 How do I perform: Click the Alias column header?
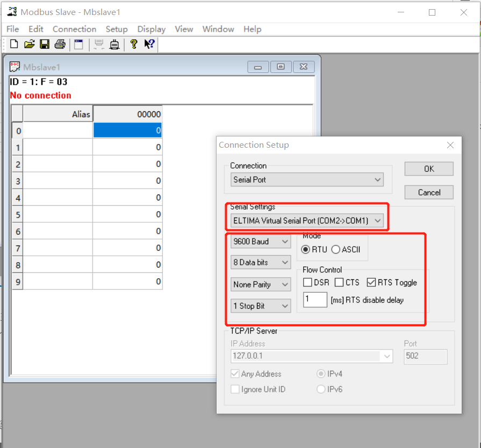(58, 114)
